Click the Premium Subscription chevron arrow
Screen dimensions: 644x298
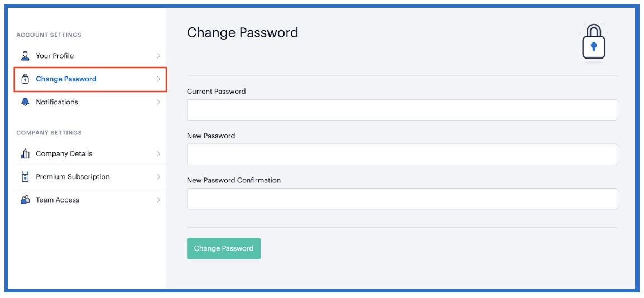point(158,177)
